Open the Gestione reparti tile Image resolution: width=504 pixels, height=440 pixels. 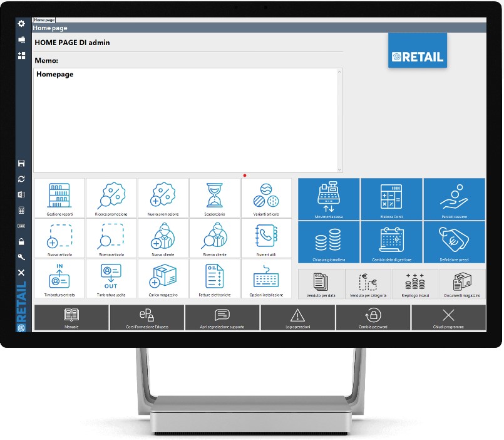pyautogui.click(x=59, y=199)
